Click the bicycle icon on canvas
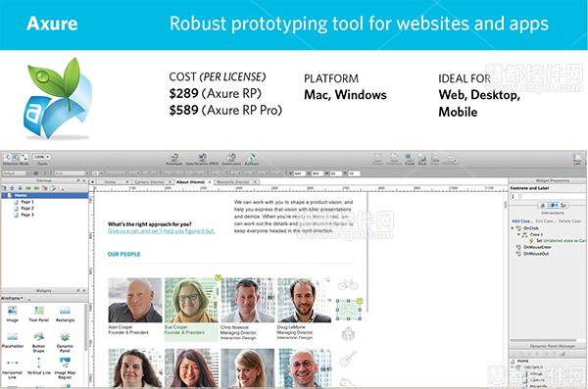588x389 pixels. pyautogui.click(x=348, y=285)
